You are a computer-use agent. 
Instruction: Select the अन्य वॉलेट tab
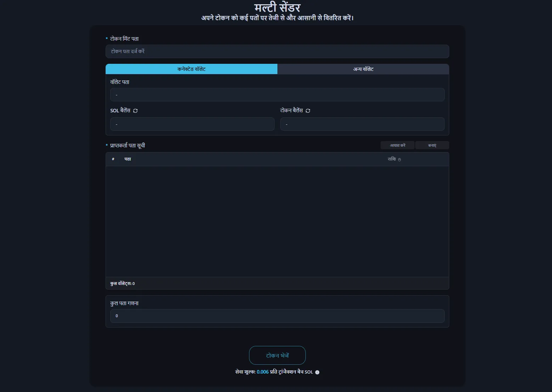click(x=363, y=69)
